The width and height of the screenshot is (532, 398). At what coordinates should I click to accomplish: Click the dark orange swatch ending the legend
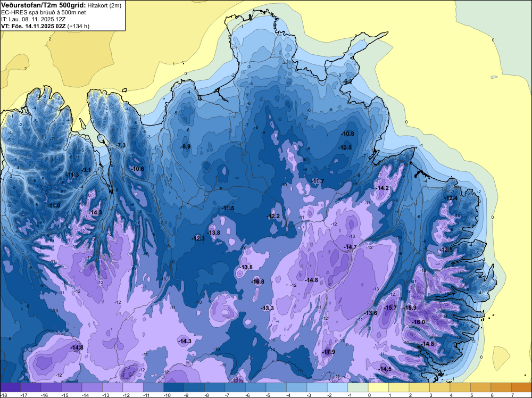coord(521,387)
